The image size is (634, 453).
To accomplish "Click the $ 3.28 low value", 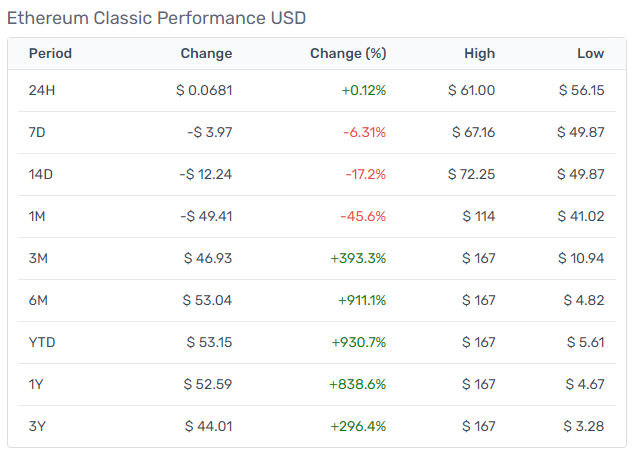I will click(584, 426).
